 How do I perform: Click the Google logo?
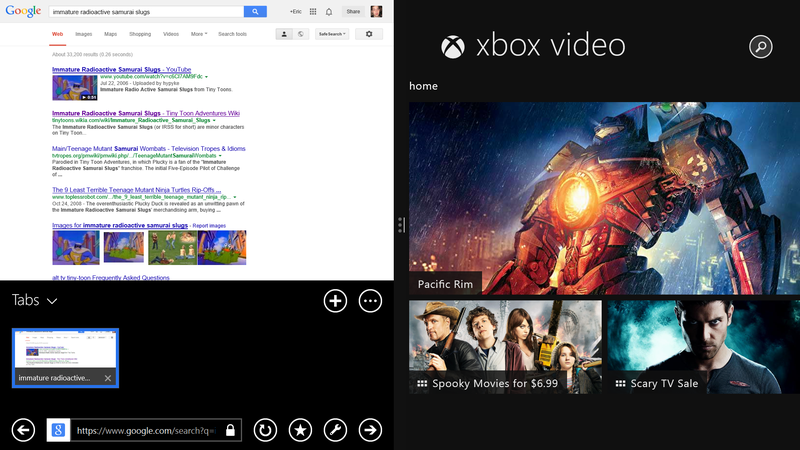click(23, 11)
